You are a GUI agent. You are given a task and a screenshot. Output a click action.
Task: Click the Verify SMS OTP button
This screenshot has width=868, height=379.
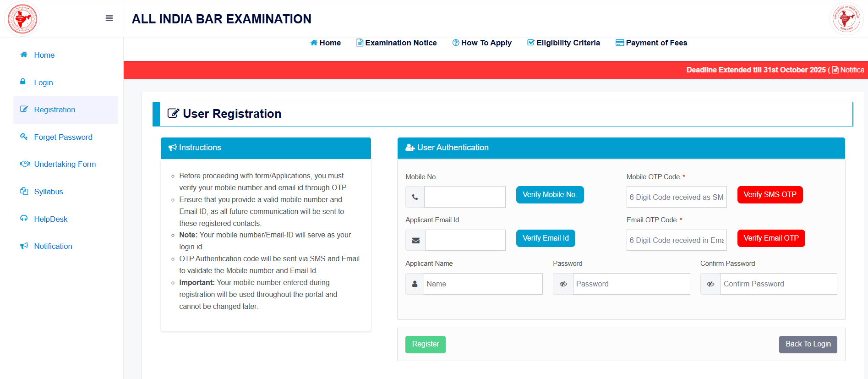click(770, 195)
